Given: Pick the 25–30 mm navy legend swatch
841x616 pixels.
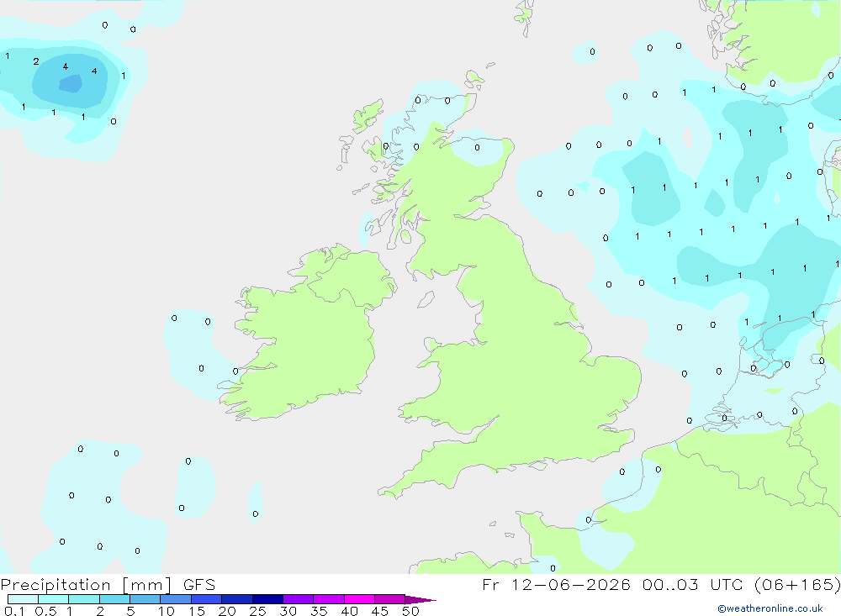Looking at the screenshot, I should point(267,599).
